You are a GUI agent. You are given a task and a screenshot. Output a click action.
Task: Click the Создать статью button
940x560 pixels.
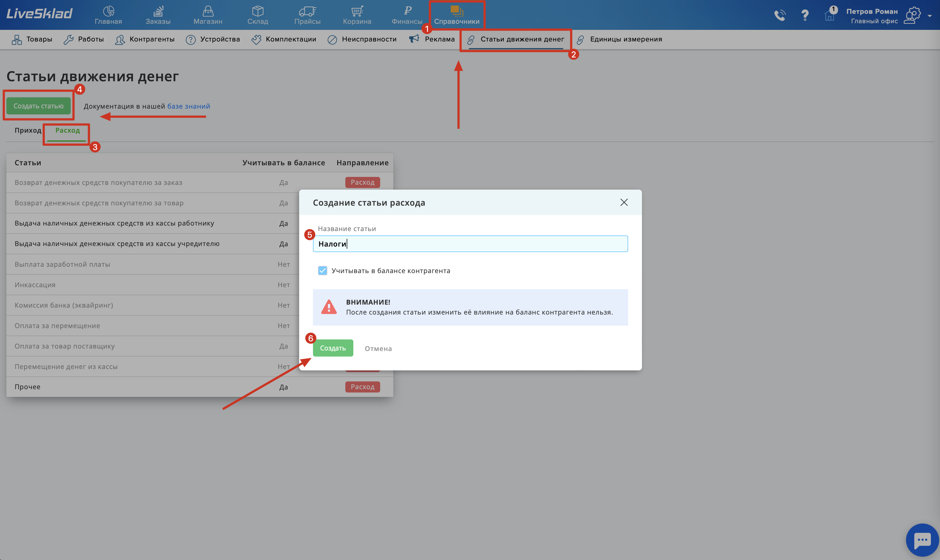pyautogui.click(x=38, y=106)
